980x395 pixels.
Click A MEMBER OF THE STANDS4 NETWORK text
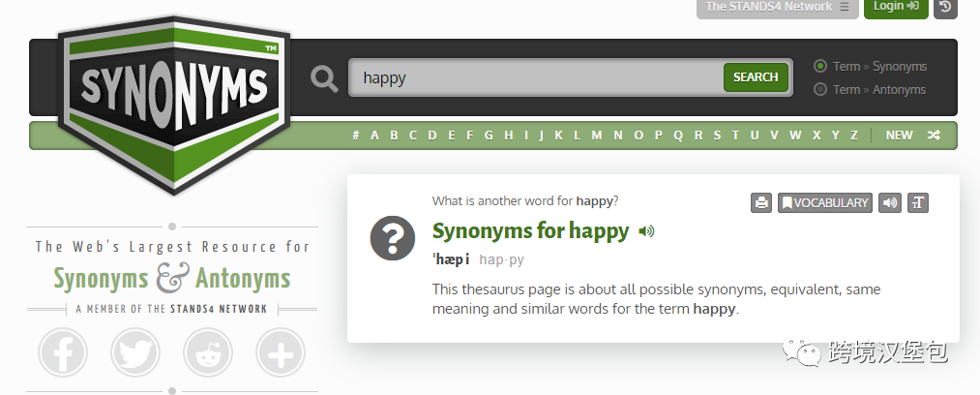point(172,309)
